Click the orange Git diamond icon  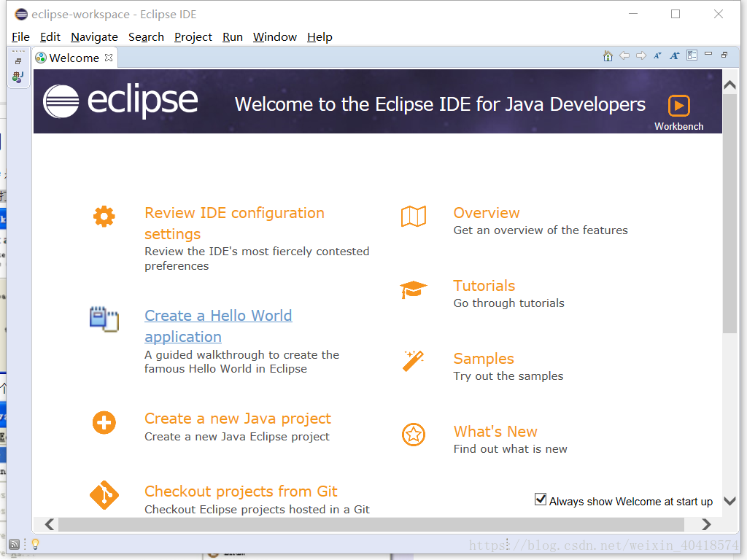coord(104,495)
